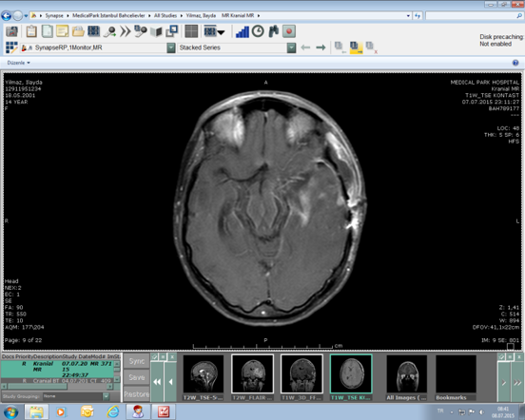Click the four-pane grid layout icon
The height and width of the screenshot is (420, 525).
(x=191, y=31)
